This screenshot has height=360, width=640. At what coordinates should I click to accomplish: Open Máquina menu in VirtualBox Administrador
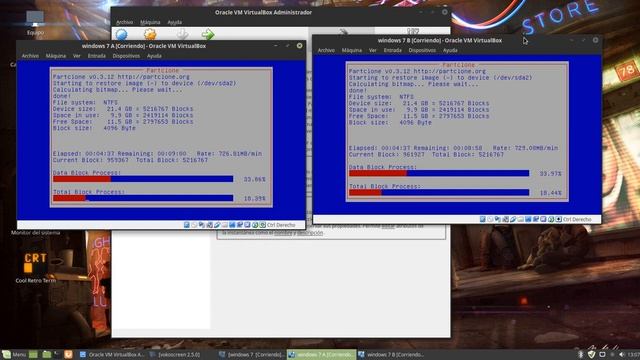(x=150, y=22)
